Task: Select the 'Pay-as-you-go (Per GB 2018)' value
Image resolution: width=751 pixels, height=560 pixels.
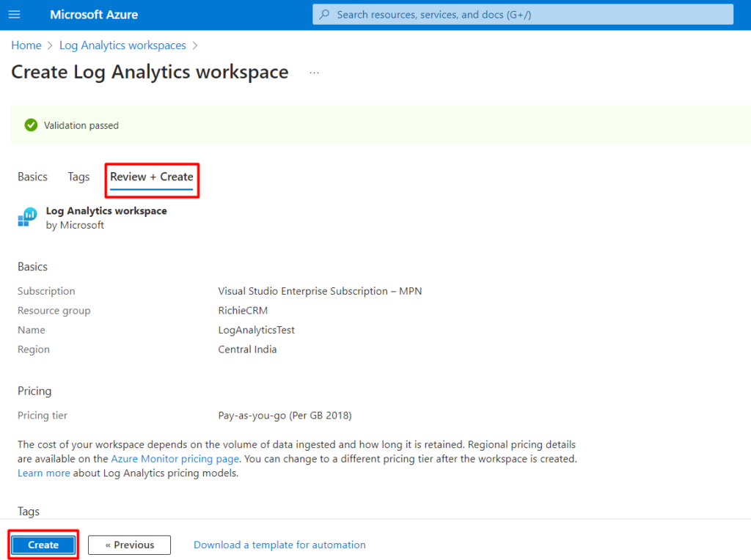Action: (x=285, y=416)
